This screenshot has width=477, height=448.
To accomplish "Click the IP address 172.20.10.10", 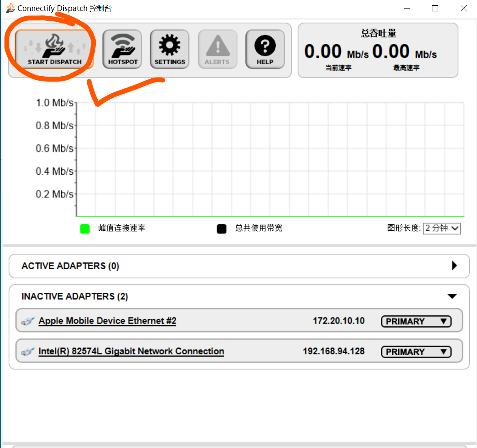I will (x=339, y=321).
